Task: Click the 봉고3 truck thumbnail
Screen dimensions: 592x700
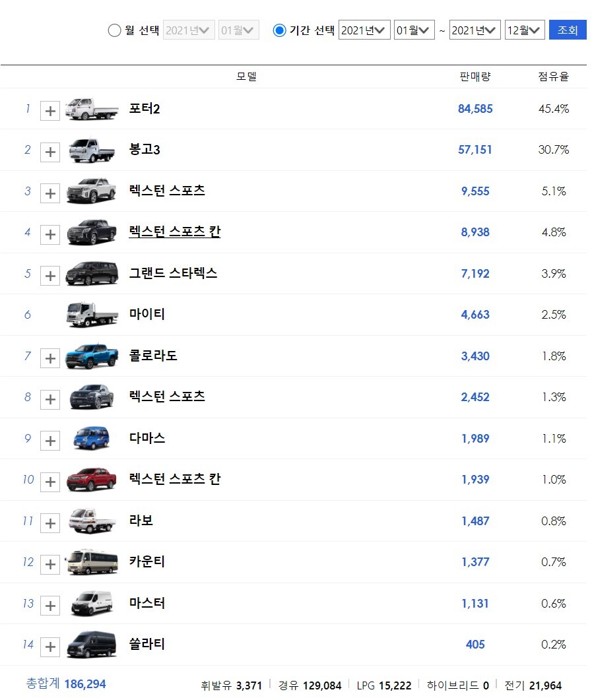Action: [92, 150]
